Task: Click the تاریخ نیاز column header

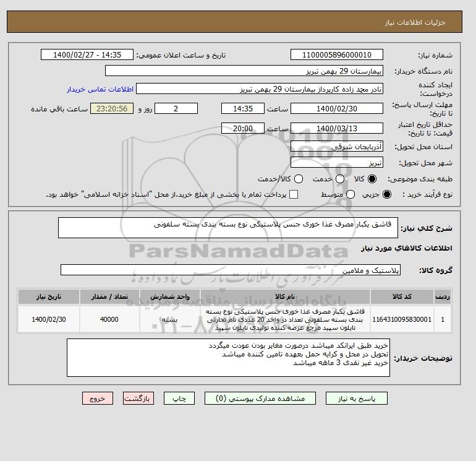Action: click(x=49, y=296)
